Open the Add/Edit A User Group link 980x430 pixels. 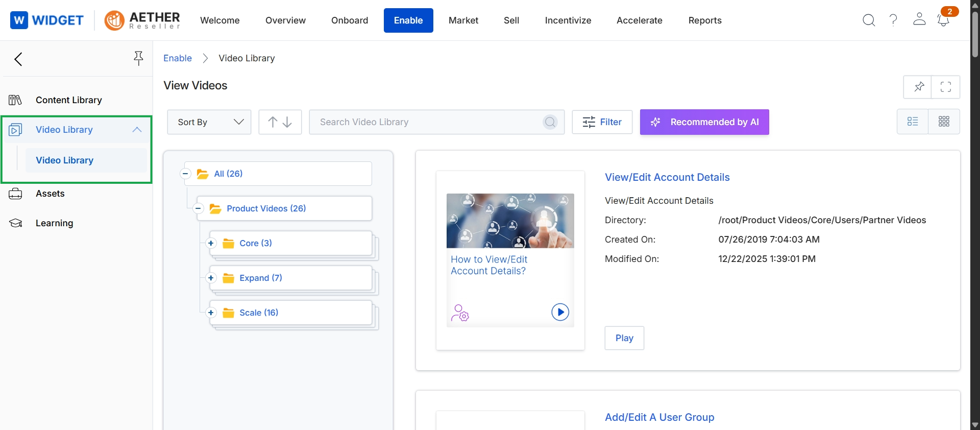[x=659, y=417]
